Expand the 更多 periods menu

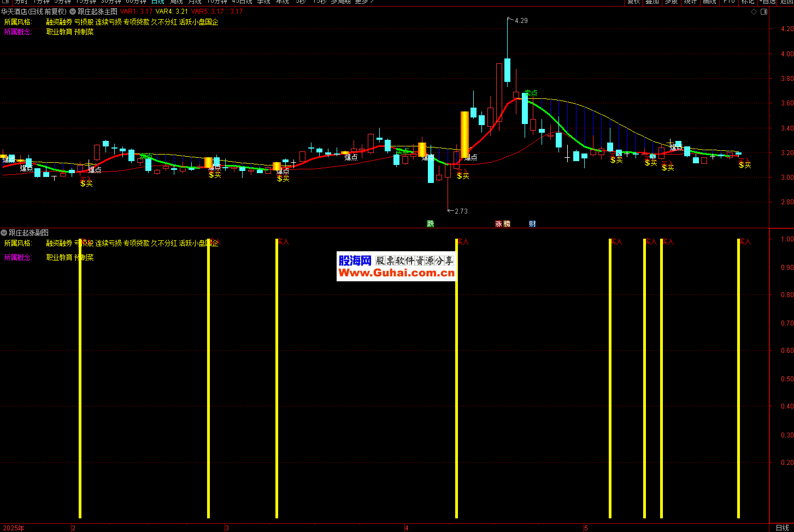pos(364,2)
